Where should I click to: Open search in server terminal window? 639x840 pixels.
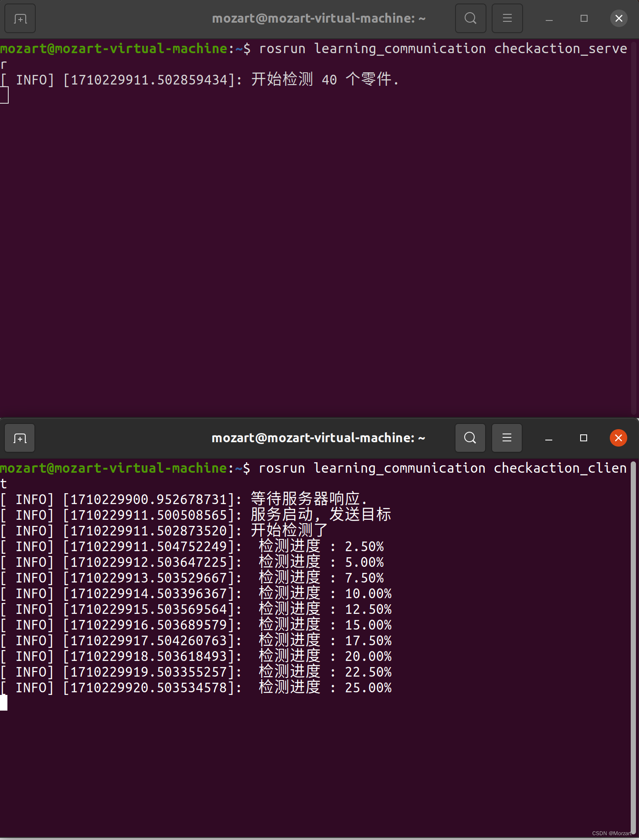pos(470,18)
